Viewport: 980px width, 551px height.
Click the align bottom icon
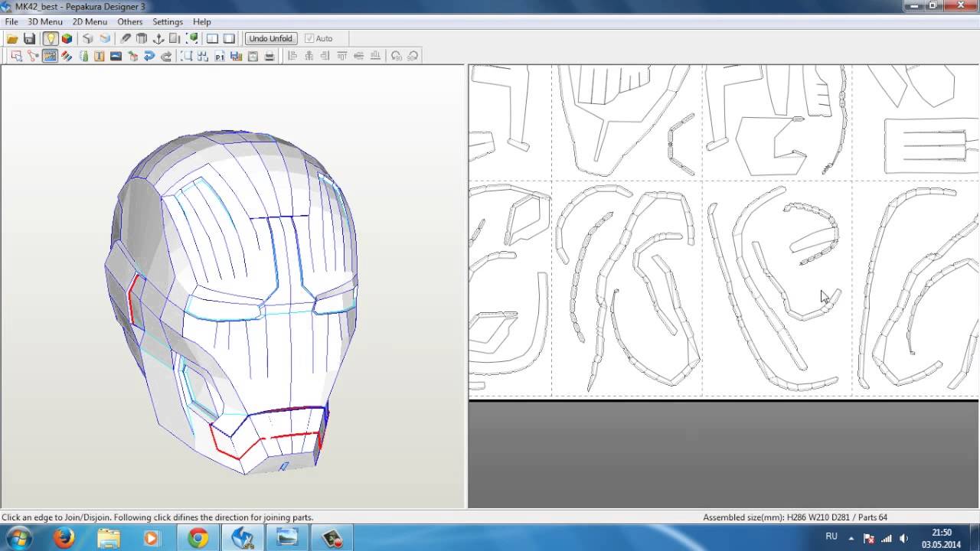point(375,56)
